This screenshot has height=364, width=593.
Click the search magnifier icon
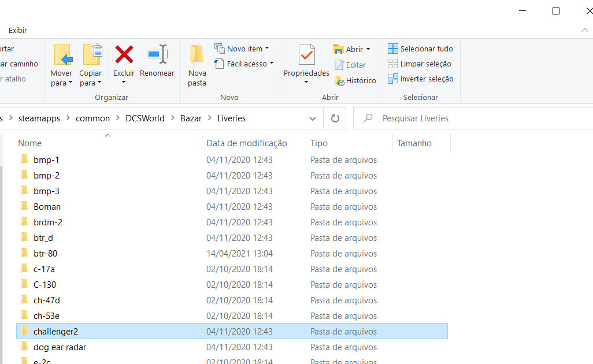[368, 118]
